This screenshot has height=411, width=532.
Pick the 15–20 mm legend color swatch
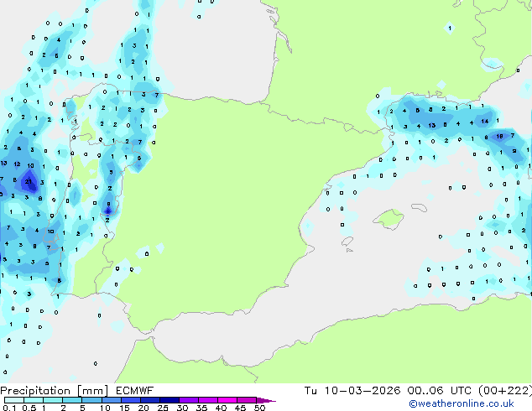coord(130,400)
